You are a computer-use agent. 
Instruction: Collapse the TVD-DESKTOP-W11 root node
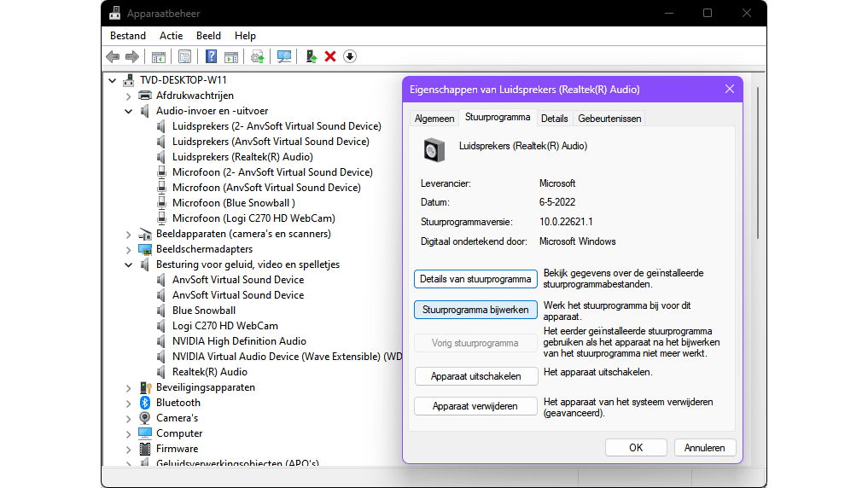pos(113,81)
